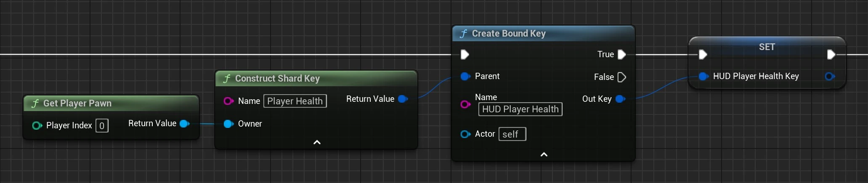This screenshot has height=183, width=868.
Task: Edit the Player Health name field
Action: pyautogui.click(x=295, y=101)
